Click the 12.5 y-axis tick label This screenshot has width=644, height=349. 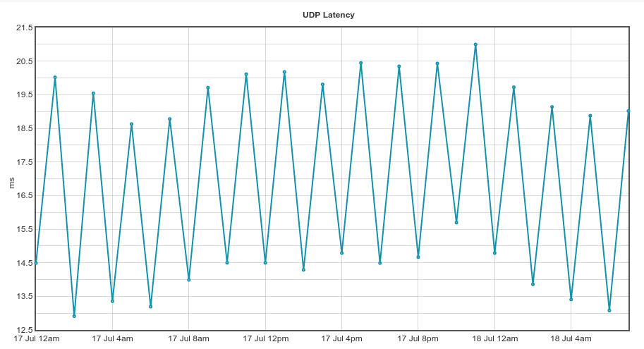click(24, 330)
